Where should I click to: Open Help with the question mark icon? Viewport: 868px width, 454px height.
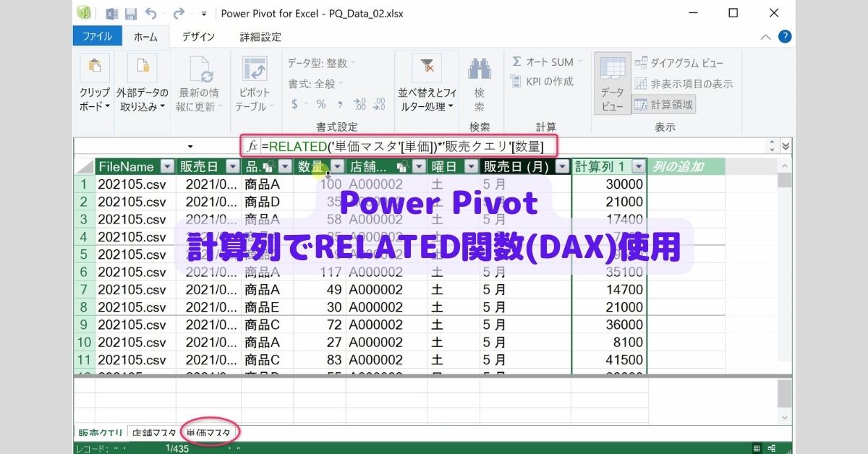point(784,36)
